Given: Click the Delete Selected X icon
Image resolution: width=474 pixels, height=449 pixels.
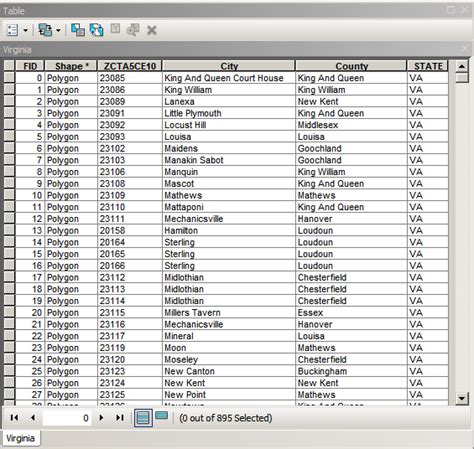Looking at the screenshot, I should [152, 30].
